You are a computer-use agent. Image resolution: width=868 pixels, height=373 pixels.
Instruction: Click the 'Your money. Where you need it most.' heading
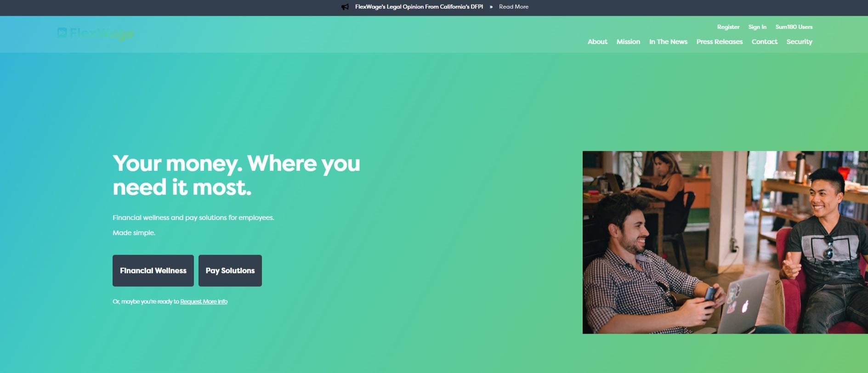(236, 175)
